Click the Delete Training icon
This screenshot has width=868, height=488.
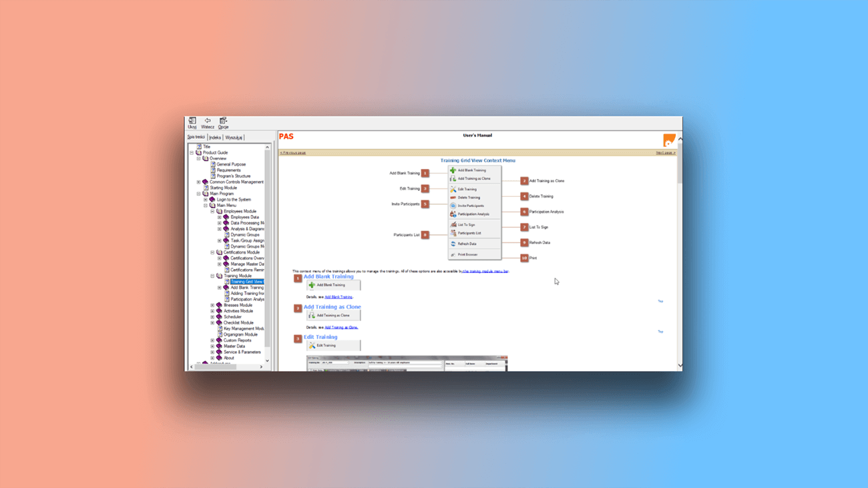click(452, 197)
